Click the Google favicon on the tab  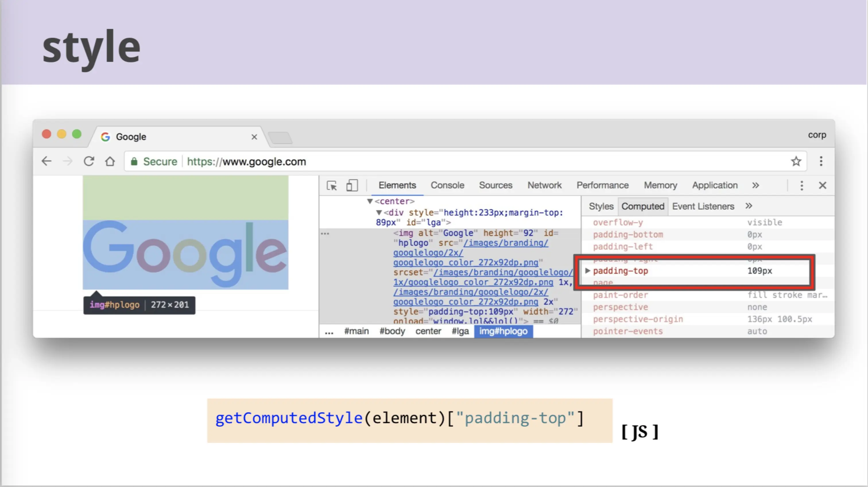(x=105, y=137)
